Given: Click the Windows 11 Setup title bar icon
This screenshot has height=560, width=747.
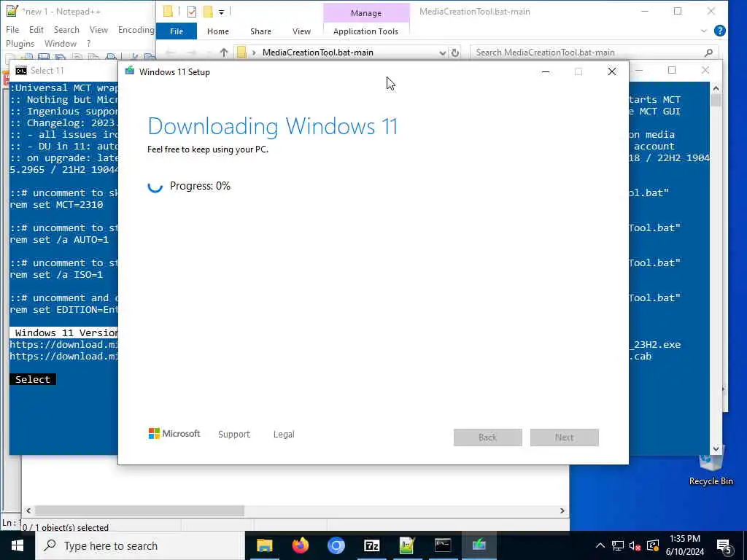Looking at the screenshot, I should (130, 71).
